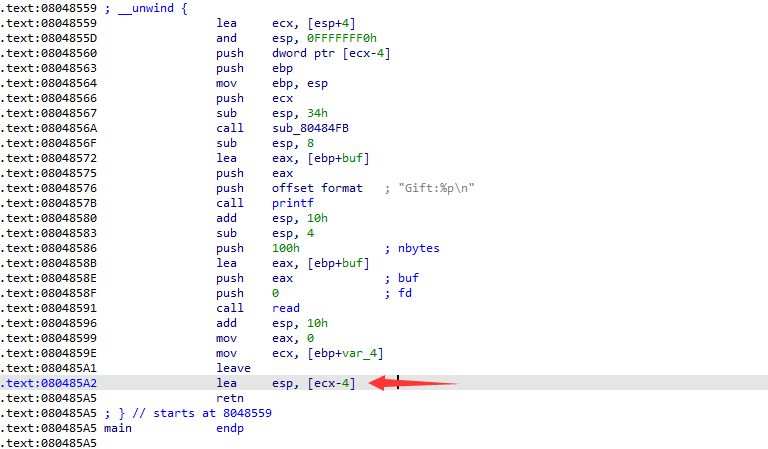Screen dimensions: 768x449
Task: Click the 'nbytes' comment
Action: tap(418, 248)
